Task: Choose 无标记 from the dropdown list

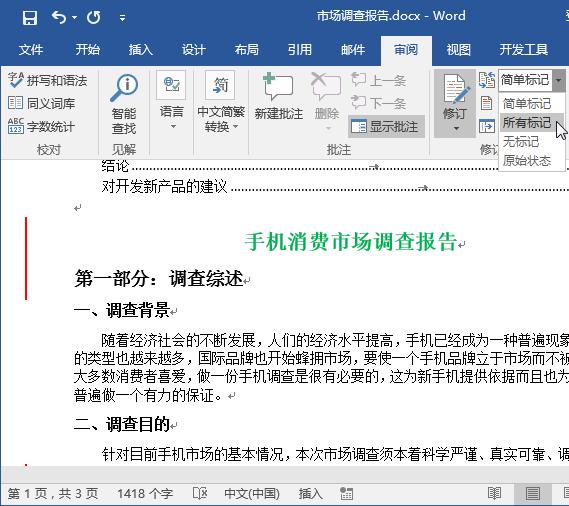Action: (x=531, y=142)
